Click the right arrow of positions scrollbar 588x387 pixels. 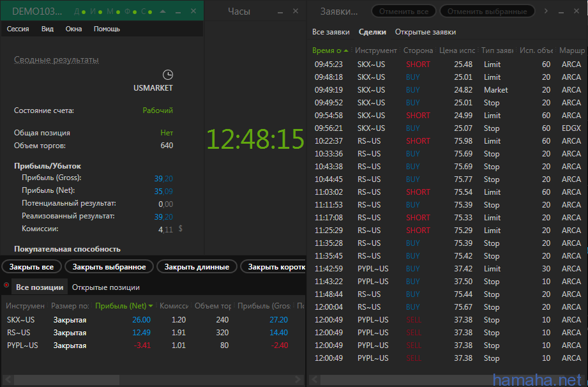[x=298, y=379]
